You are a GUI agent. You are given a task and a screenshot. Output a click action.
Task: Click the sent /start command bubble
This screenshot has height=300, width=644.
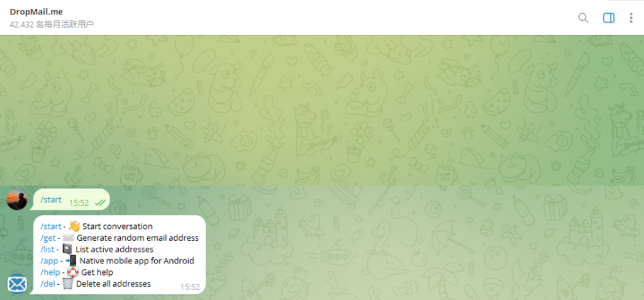72,200
